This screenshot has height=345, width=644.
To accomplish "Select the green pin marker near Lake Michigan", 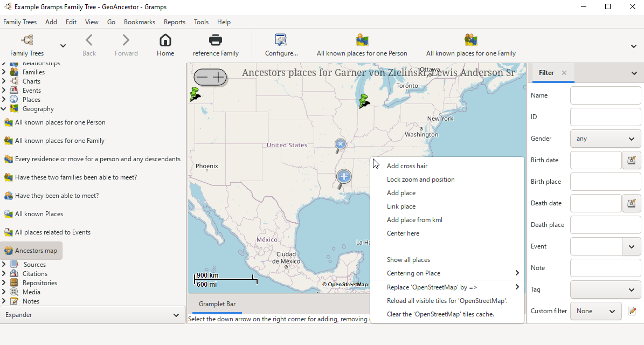I will coord(364,101).
